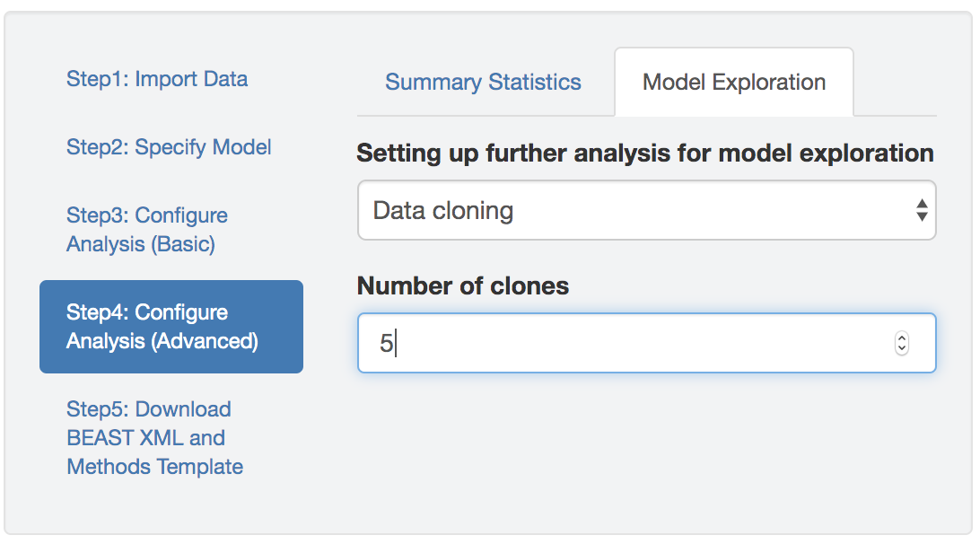This screenshot has height=544, width=980.
Task: Go to Step2: Specify Model
Action: [x=169, y=147]
